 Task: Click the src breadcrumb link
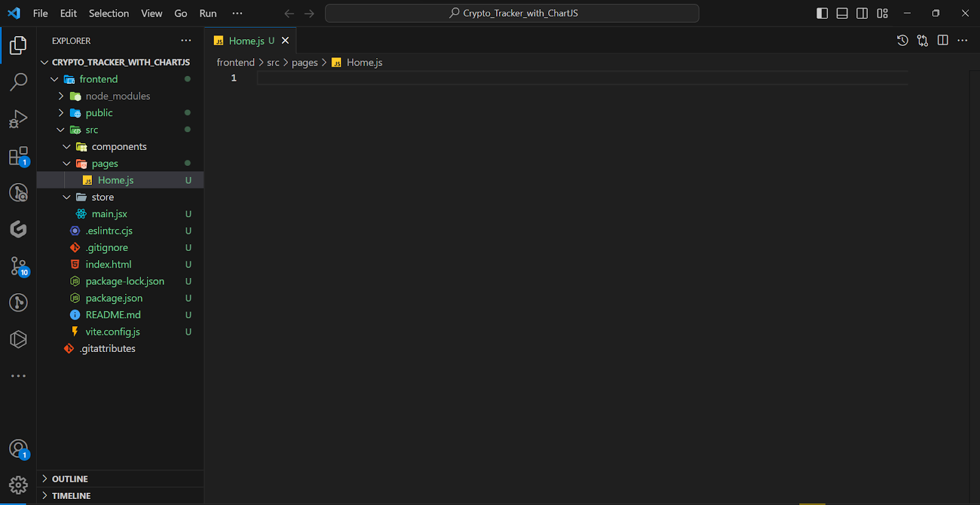point(273,62)
